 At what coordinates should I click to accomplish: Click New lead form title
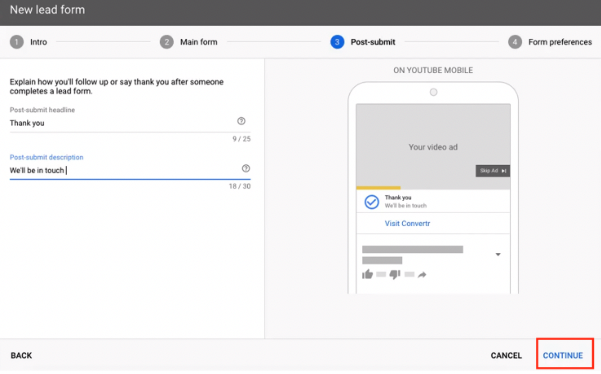tap(47, 10)
